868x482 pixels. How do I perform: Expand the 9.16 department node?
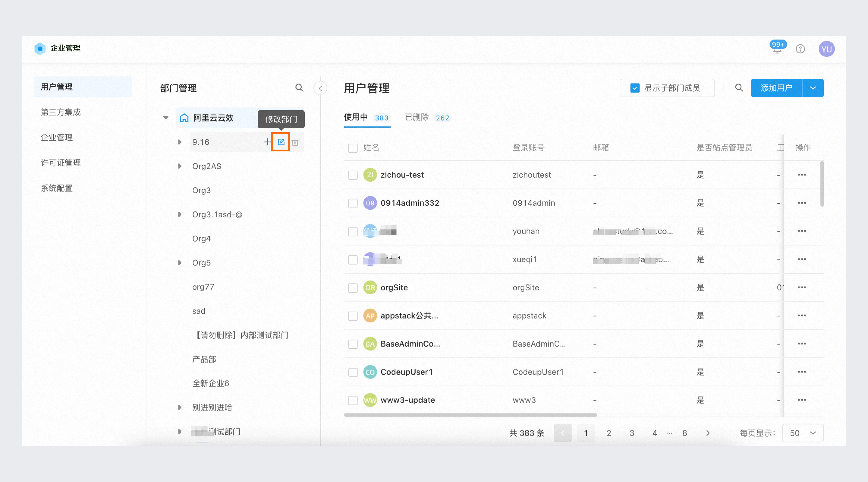click(x=180, y=142)
